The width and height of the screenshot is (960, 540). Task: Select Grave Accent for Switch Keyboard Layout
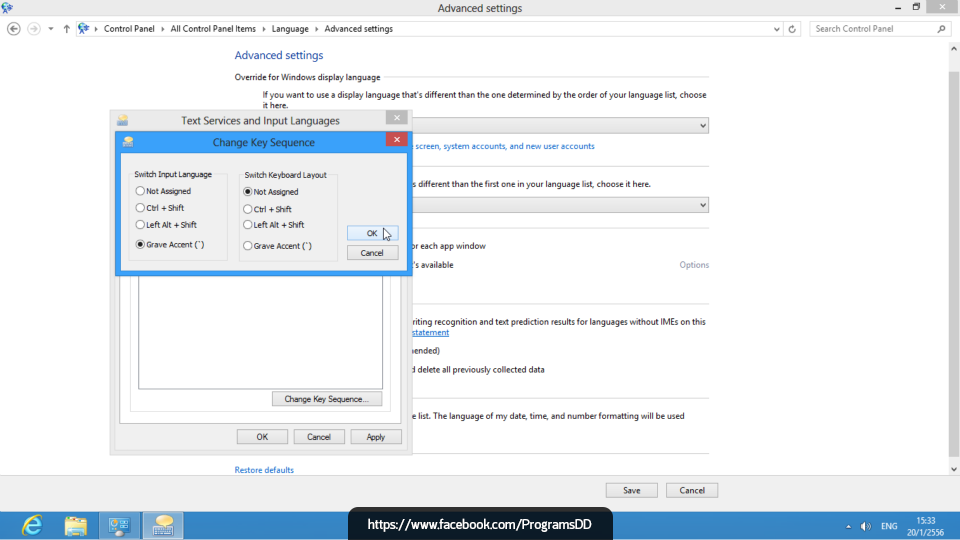click(248, 246)
